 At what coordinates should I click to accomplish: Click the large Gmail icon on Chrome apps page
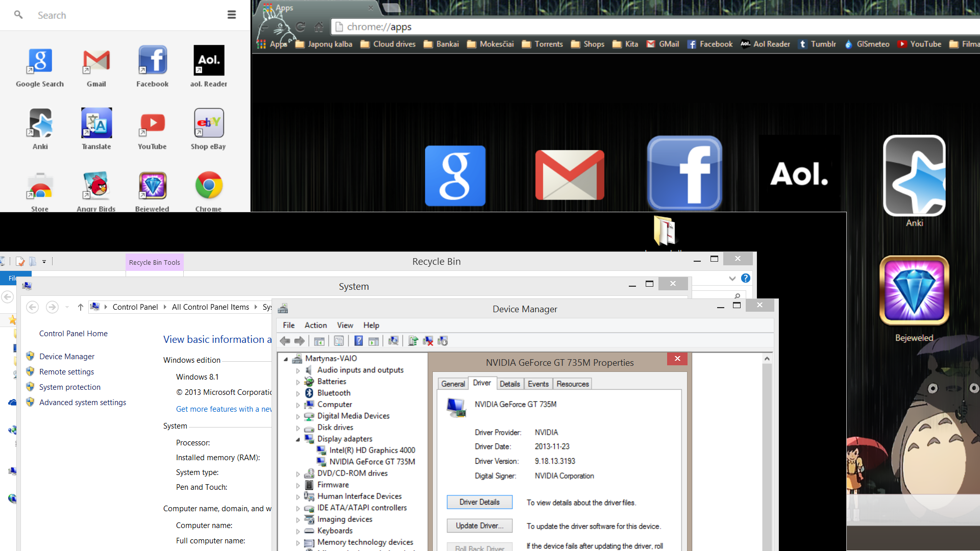tap(570, 175)
